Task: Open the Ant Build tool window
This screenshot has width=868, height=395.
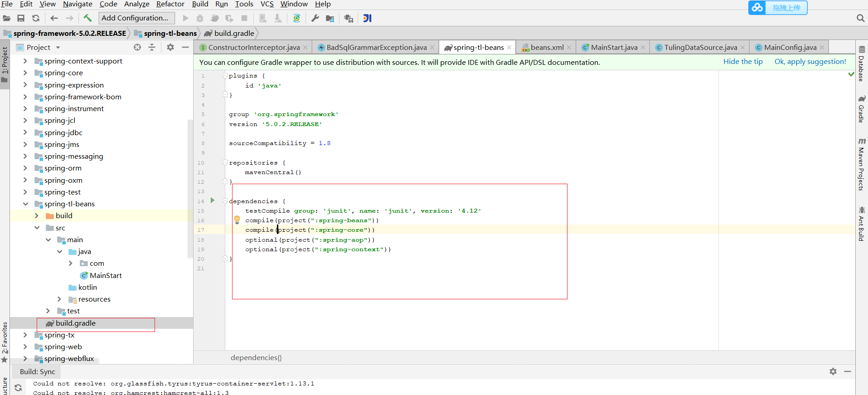Action: tap(861, 224)
